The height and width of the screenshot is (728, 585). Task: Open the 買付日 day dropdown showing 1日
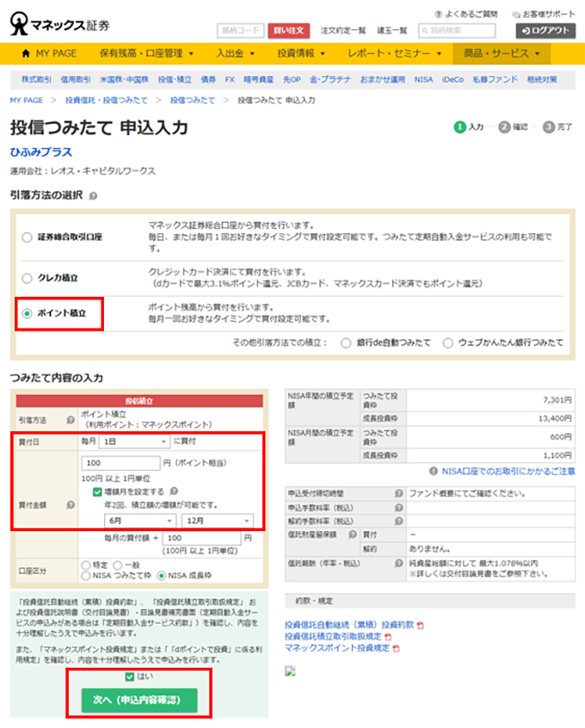pos(134,441)
